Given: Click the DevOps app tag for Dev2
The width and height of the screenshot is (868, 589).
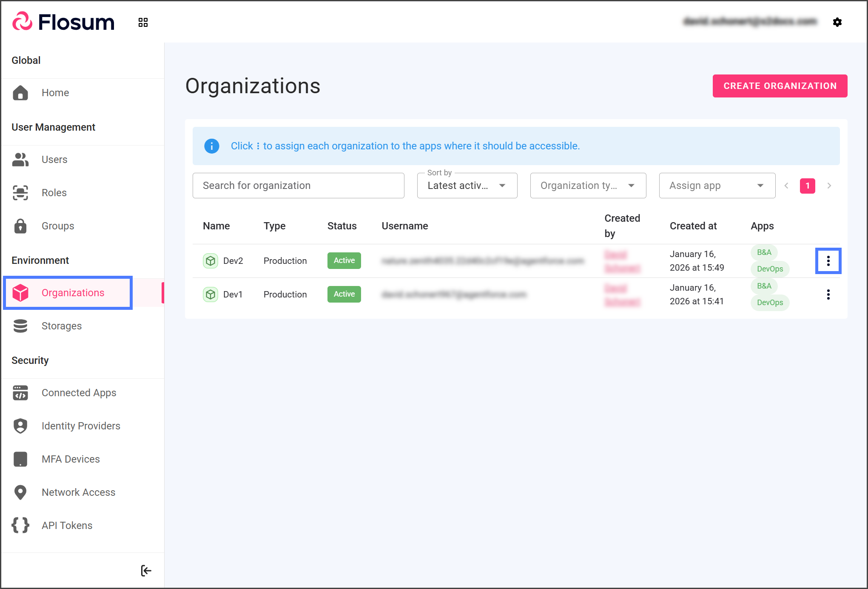Looking at the screenshot, I should point(769,269).
